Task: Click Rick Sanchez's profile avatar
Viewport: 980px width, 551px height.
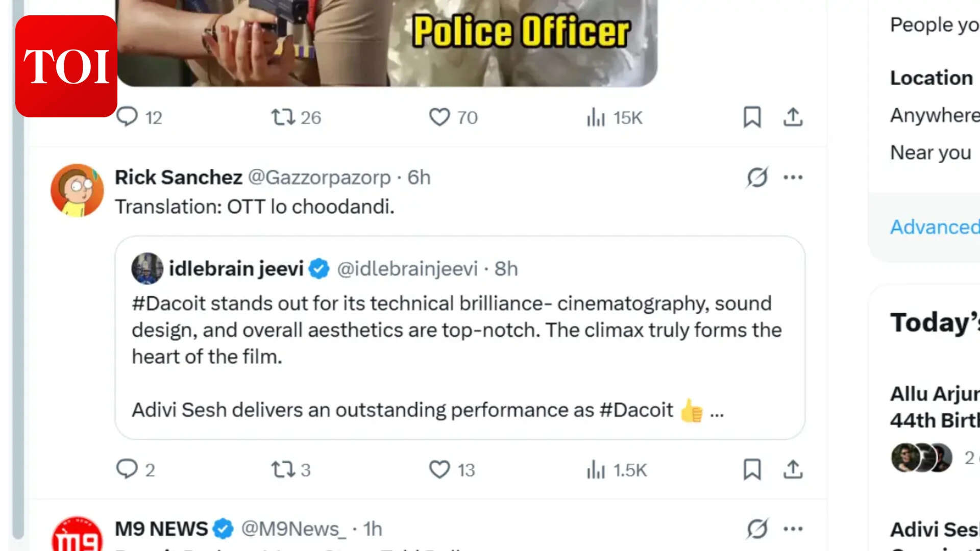Action: point(77,190)
